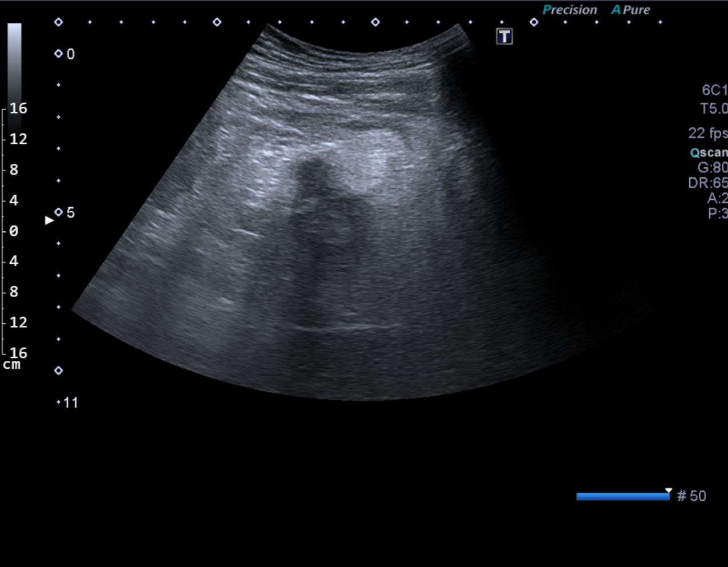This screenshot has height=567, width=728.
Task: Click the grayscale map bar
Action: (x=15, y=63)
